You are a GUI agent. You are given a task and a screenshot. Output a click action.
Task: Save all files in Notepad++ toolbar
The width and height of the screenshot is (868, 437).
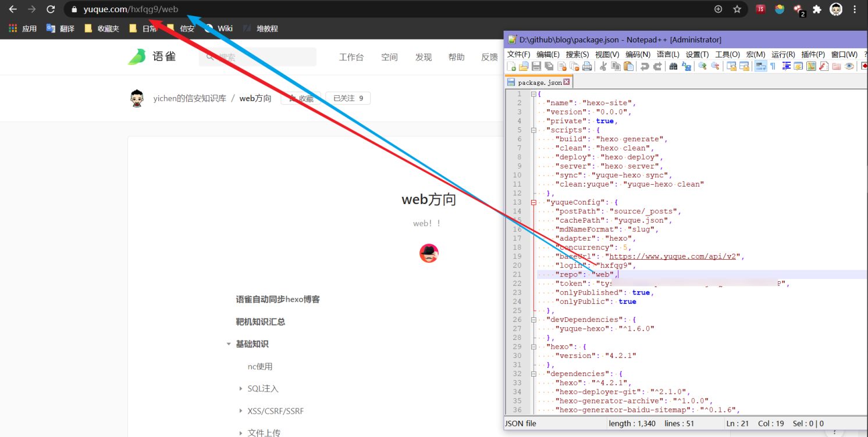[549, 66]
